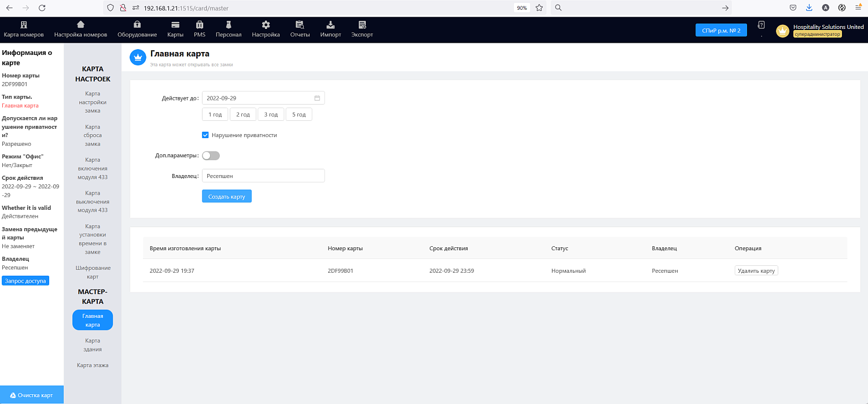Open the Действует до date picker

263,98
